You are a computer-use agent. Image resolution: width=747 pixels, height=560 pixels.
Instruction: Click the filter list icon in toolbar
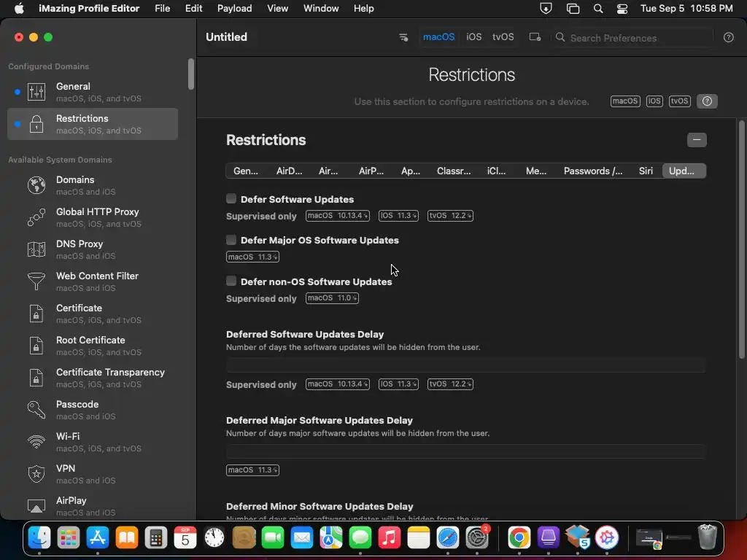(x=403, y=37)
